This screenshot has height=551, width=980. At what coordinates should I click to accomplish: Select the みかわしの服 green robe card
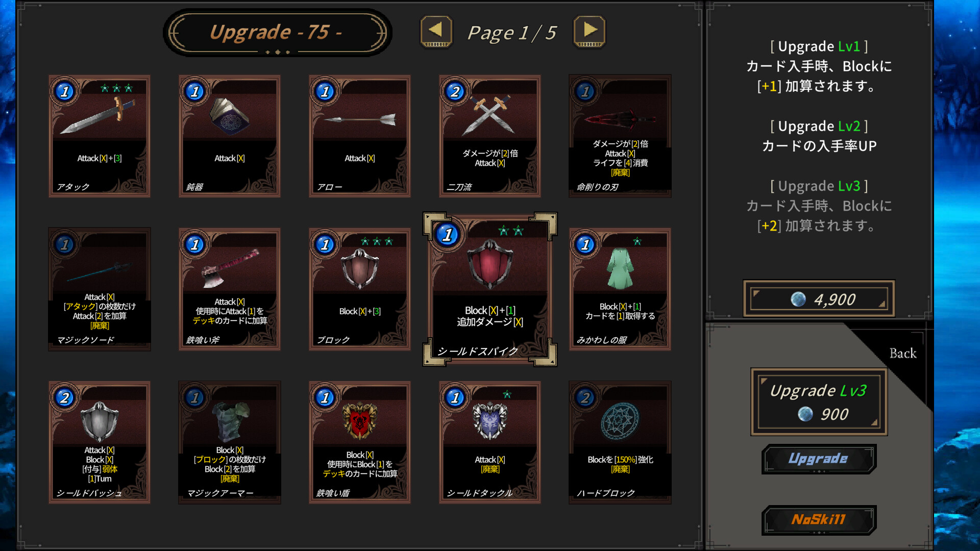[x=620, y=289]
